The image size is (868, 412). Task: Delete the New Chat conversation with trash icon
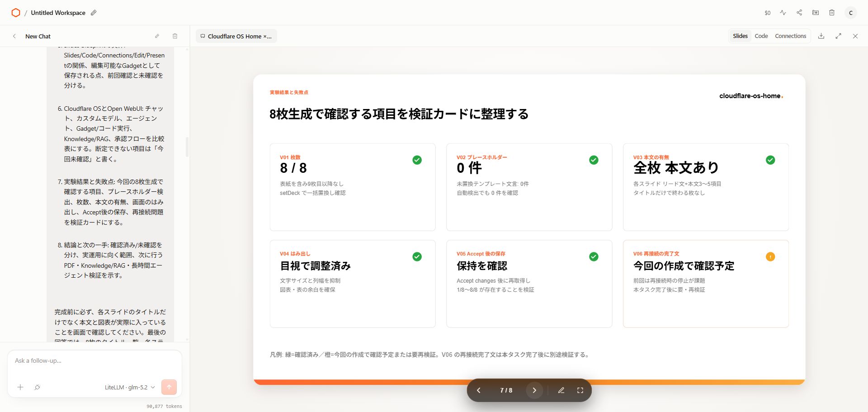(175, 36)
